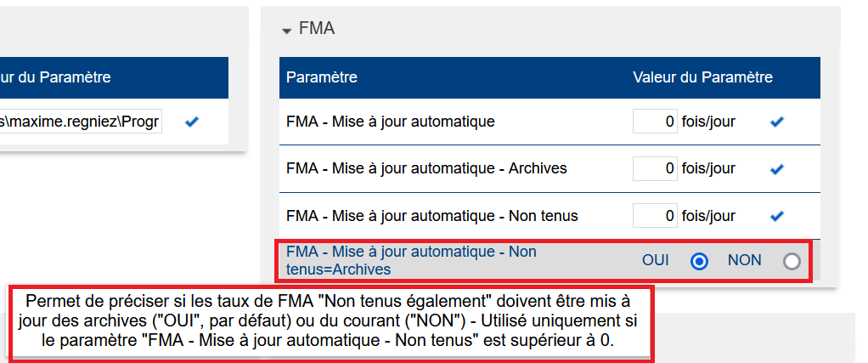Focus the Archives fois/jour number field

click(x=655, y=168)
